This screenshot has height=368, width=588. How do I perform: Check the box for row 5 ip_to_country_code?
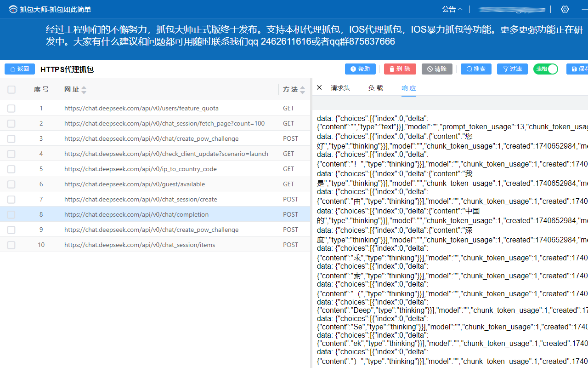(x=11, y=169)
